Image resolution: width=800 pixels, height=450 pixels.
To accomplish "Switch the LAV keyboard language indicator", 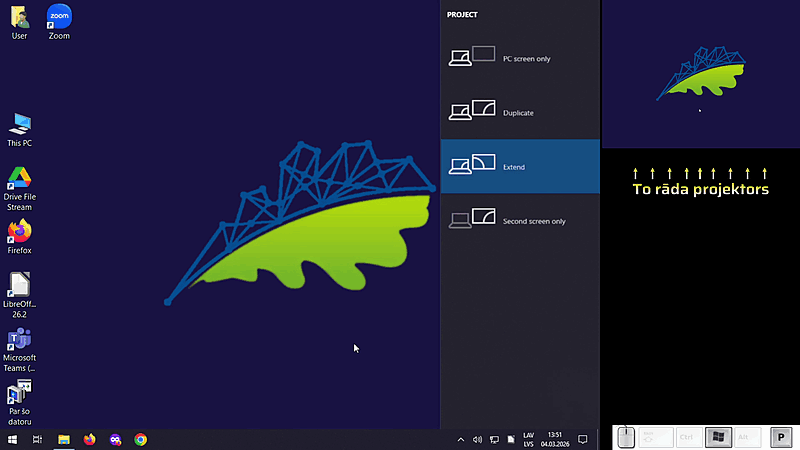I will coord(528,439).
